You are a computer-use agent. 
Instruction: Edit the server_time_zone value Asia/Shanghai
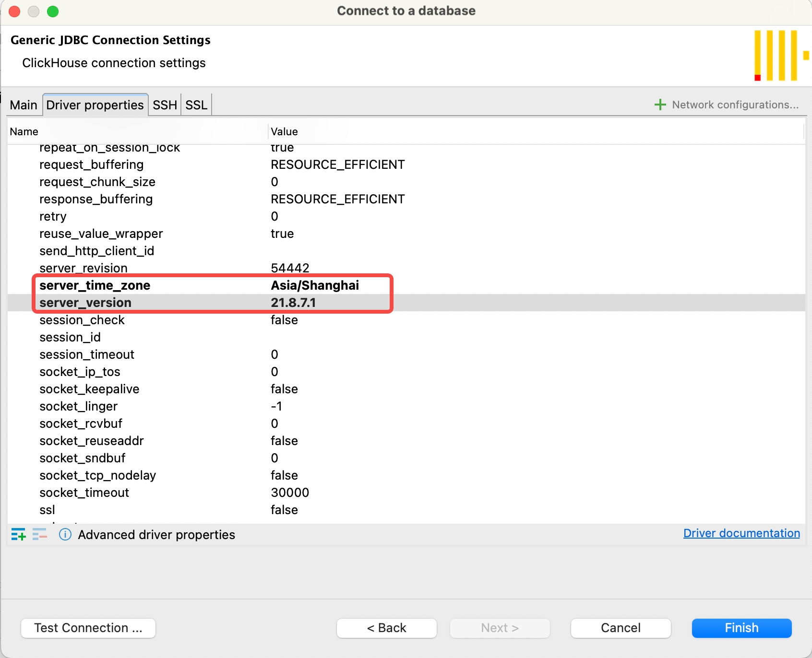315,285
